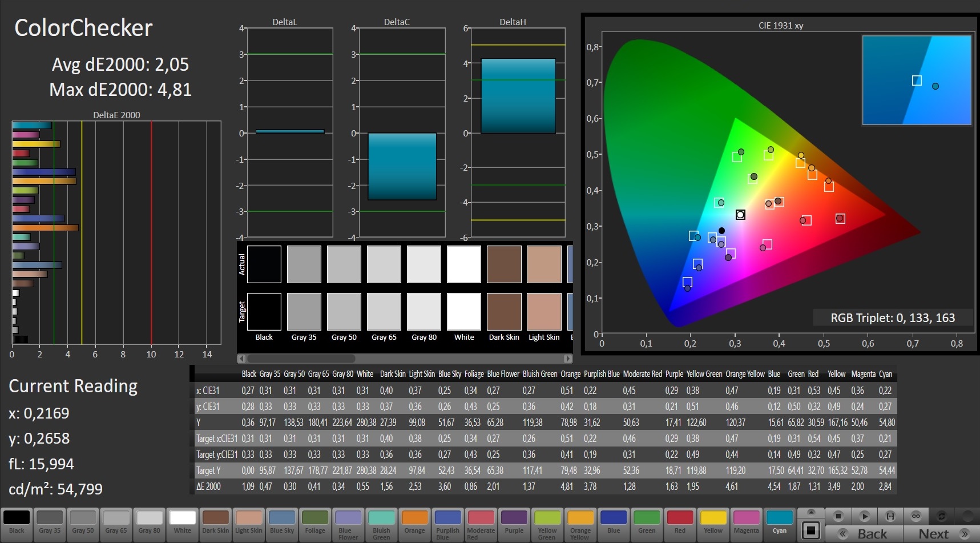Viewport: 980px width, 543px height.
Task: Click the Actual White patch in the strip
Action: click(464, 264)
